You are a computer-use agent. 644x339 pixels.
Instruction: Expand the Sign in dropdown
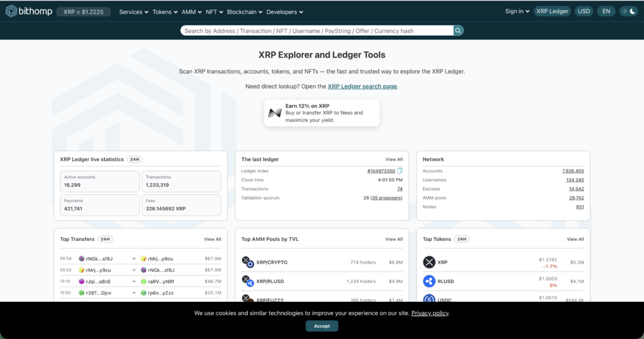coord(517,11)
